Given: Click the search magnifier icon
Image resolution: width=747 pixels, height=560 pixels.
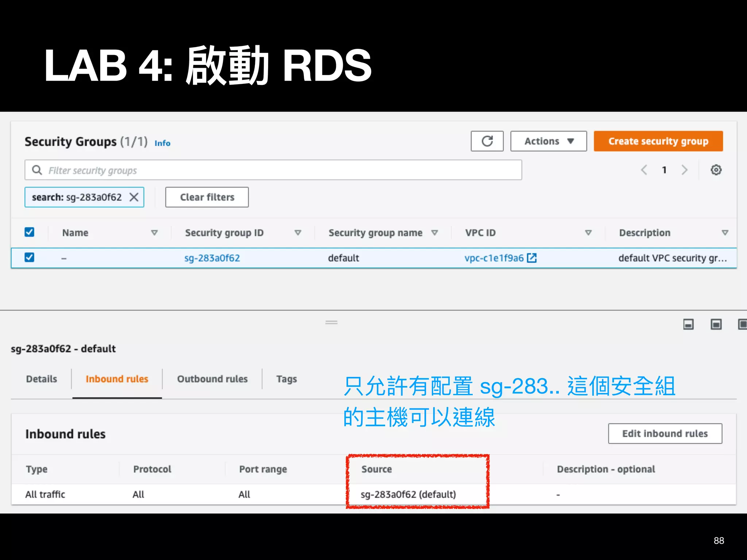Looking at the screenshot, I should pos(37,170).
